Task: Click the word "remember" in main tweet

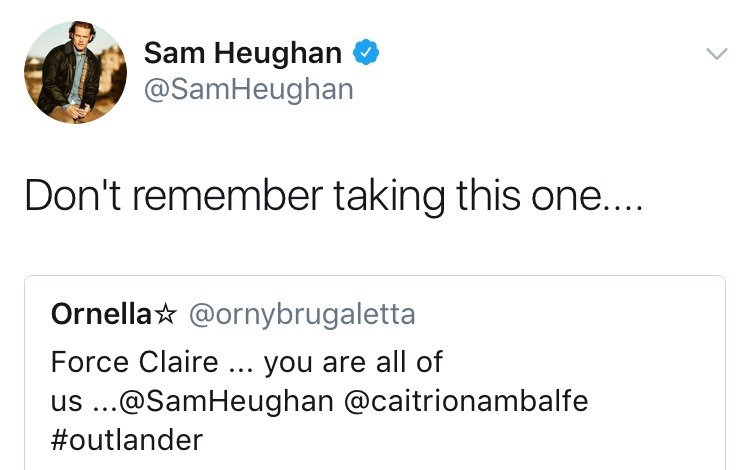Action: [227, 195]
